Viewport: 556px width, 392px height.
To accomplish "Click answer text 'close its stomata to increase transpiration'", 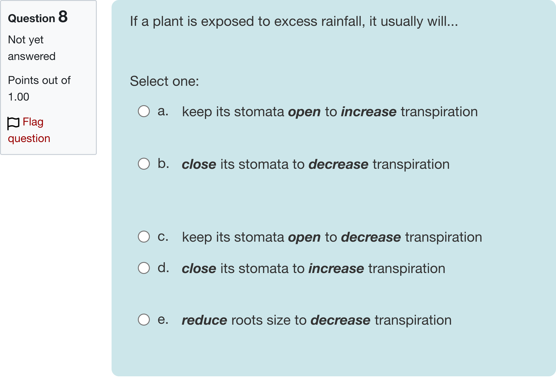I will click(313, 268).
